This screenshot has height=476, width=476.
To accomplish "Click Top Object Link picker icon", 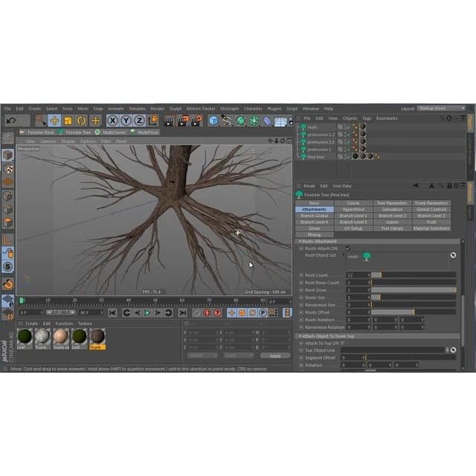I will (x=453, y=350).
